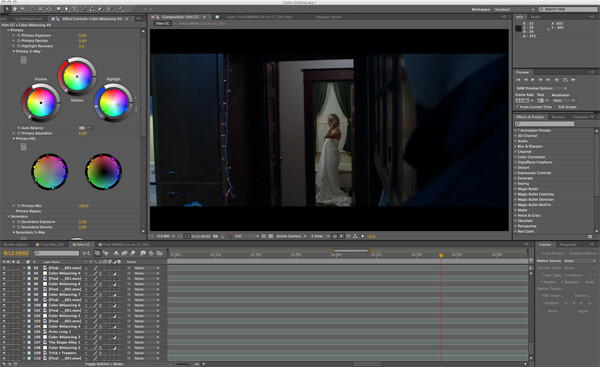
Task: Open the Motion Source dropdown in Tracker
Action: coord(580,261)
